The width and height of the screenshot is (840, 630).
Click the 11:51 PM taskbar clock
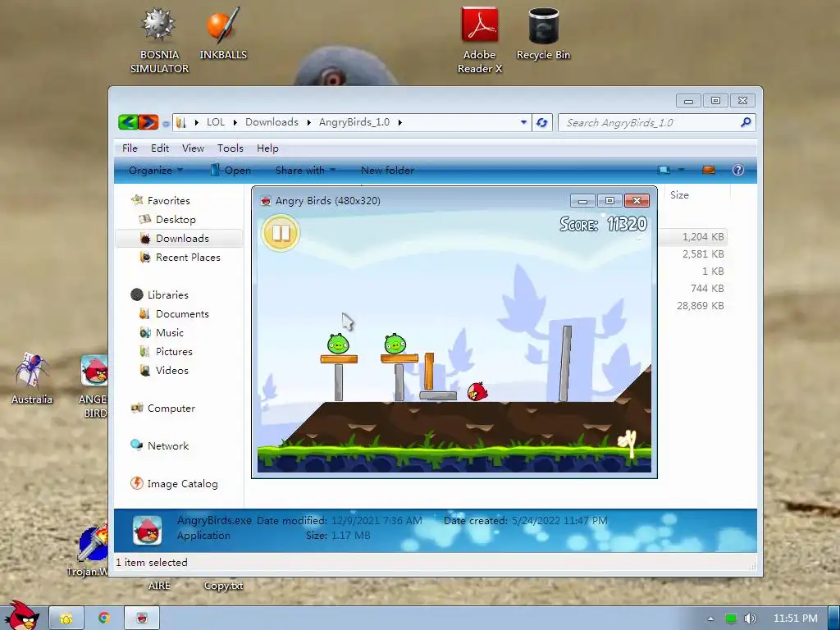(795, 619)
